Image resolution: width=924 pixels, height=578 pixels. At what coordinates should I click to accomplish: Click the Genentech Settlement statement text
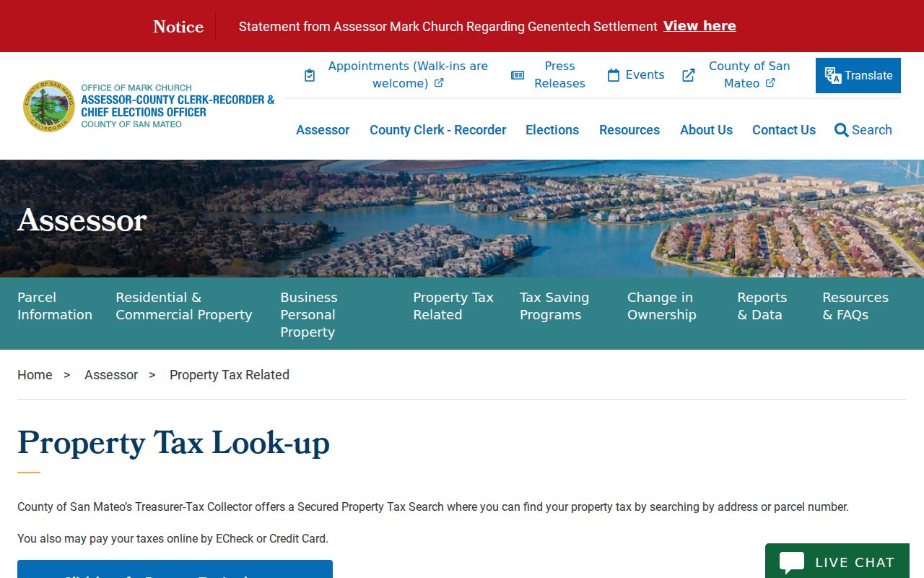click(448, 27)
